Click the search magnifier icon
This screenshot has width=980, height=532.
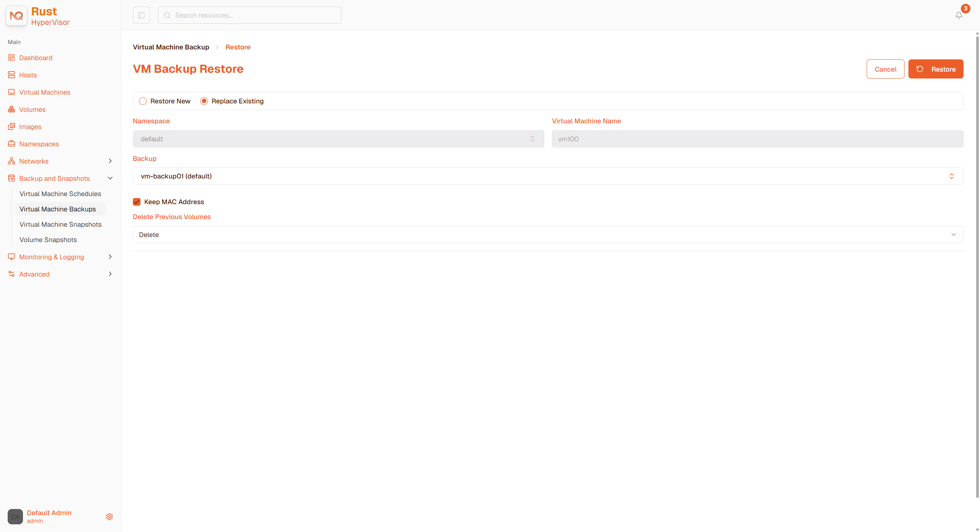(167, 15)
